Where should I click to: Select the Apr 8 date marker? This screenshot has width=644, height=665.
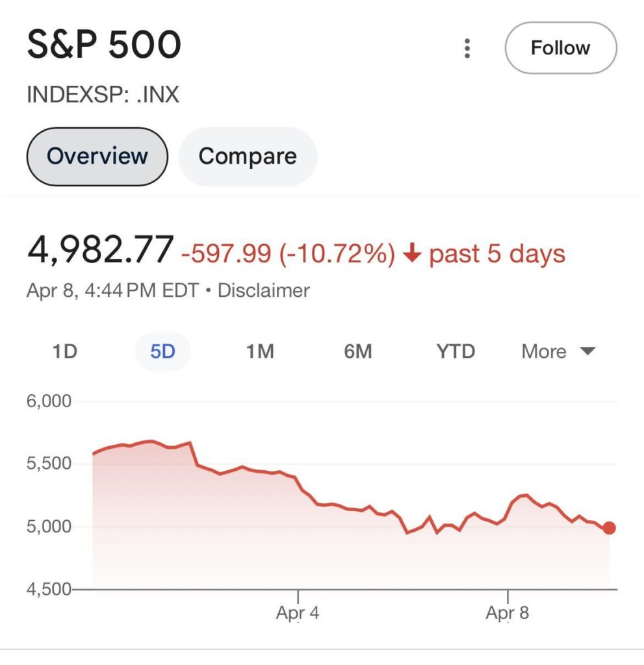[508, 612]
